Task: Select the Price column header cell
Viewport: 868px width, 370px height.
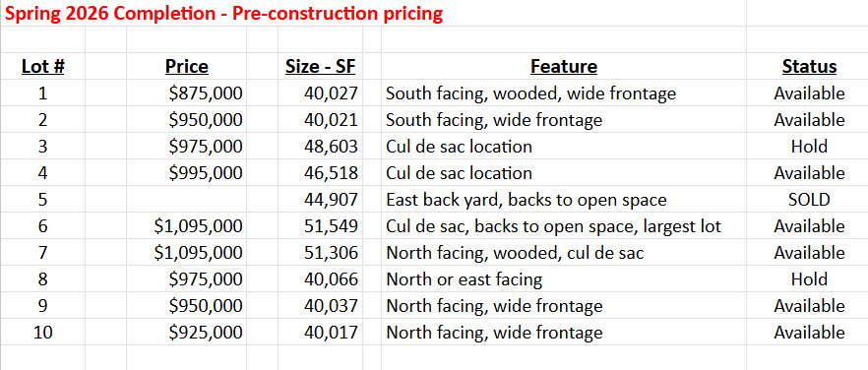Action: 187,67
